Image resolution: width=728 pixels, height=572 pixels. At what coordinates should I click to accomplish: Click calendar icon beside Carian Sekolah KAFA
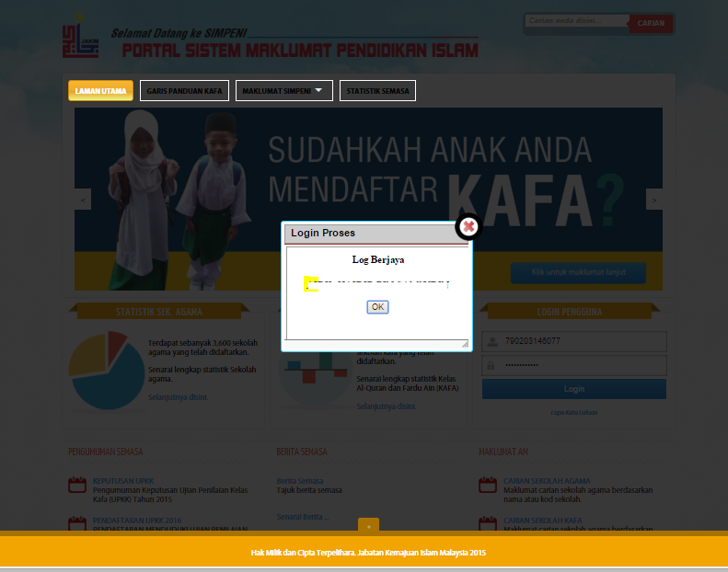pyautogui.click(x=488, y=523)
